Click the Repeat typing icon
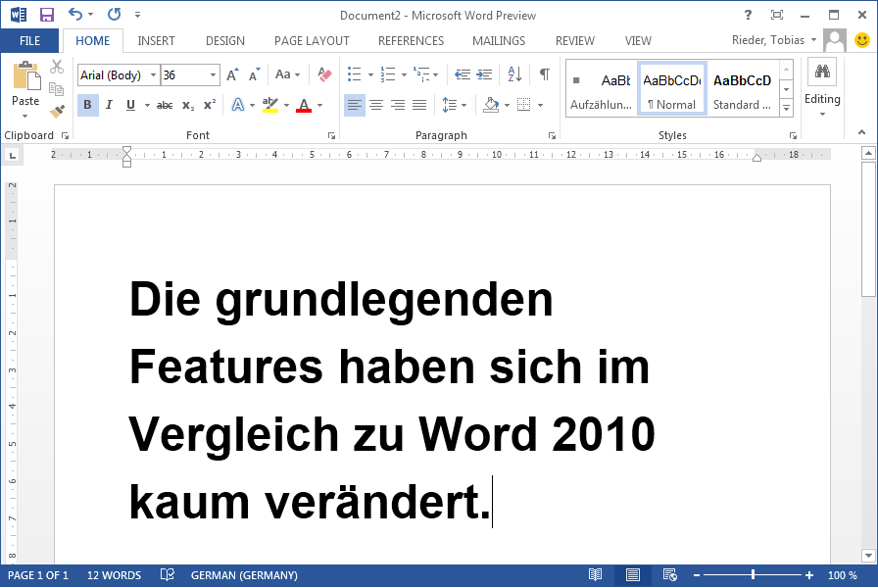Viewport: 878px width, 588px height. (115, 15)
